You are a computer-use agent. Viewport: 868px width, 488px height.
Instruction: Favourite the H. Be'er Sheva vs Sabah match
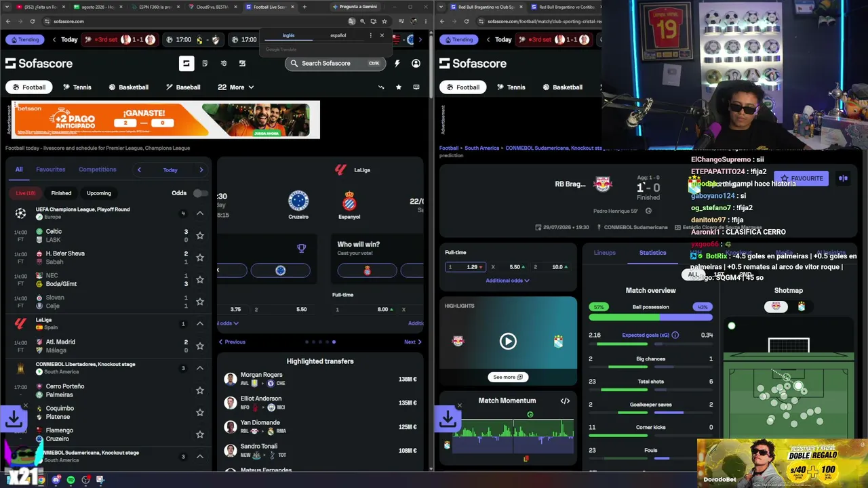200,258
